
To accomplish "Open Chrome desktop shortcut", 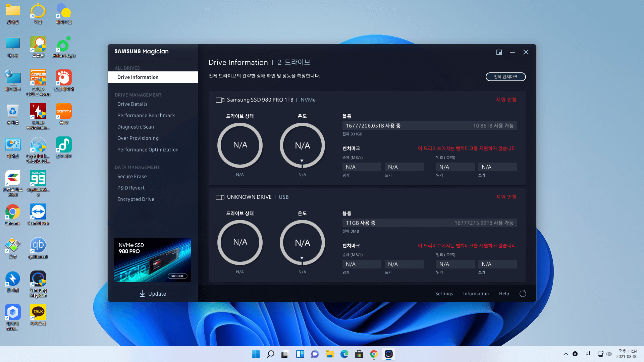I will point(13,215).
